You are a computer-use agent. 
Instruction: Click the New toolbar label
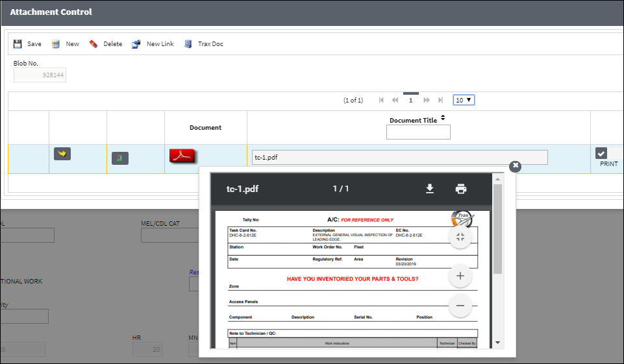(73, 43)
